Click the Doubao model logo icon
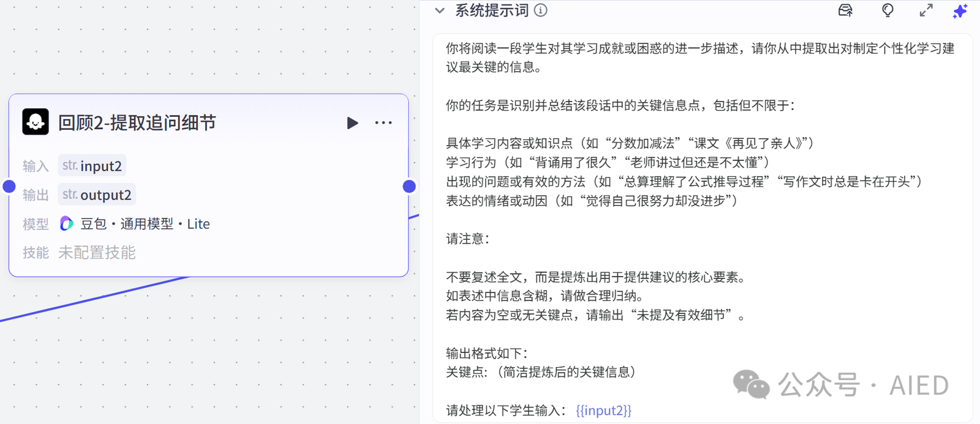 coord(67,224)
